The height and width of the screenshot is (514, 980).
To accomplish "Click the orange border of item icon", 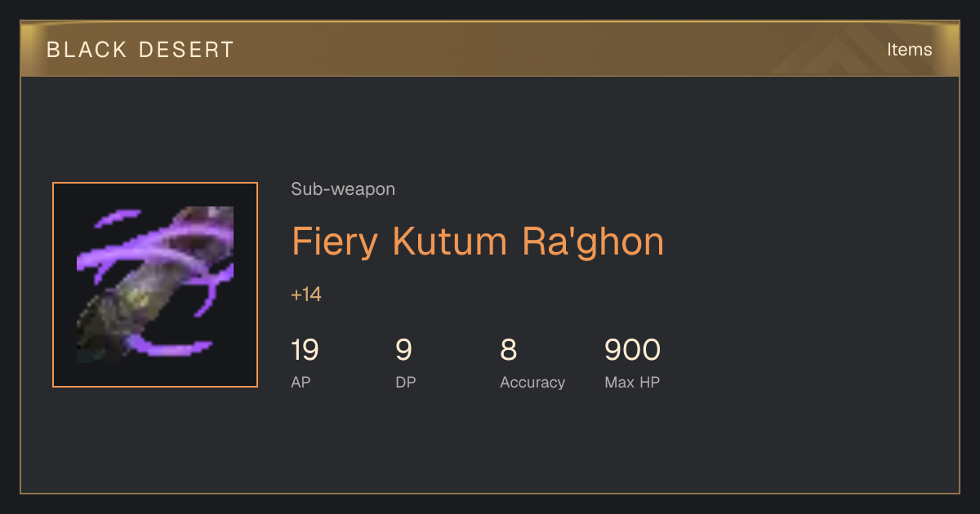I will coord(53,285).
